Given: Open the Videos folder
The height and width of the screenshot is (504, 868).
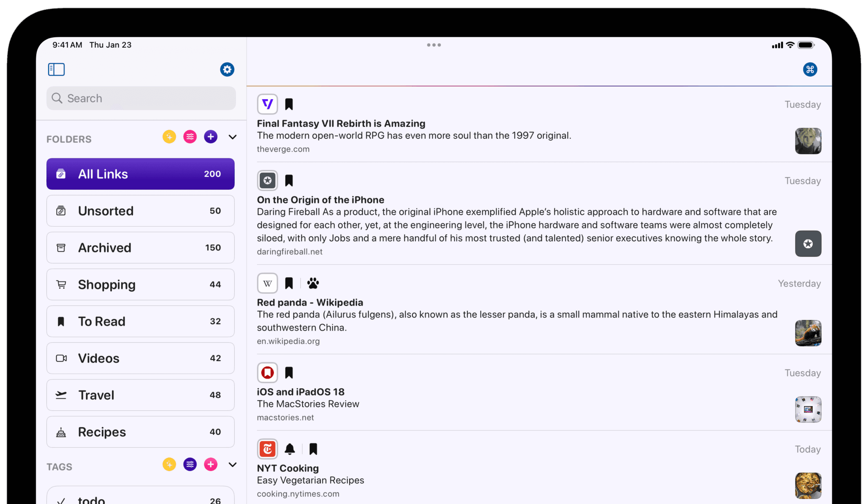Looking at the screenshot, I should coord(140,358).
